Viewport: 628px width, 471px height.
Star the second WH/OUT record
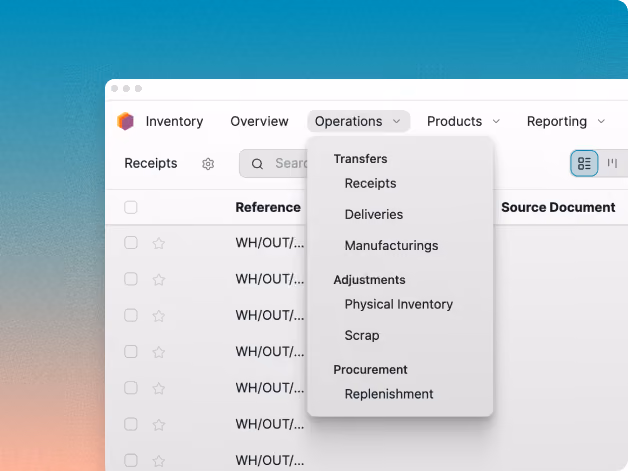point(159,279)
